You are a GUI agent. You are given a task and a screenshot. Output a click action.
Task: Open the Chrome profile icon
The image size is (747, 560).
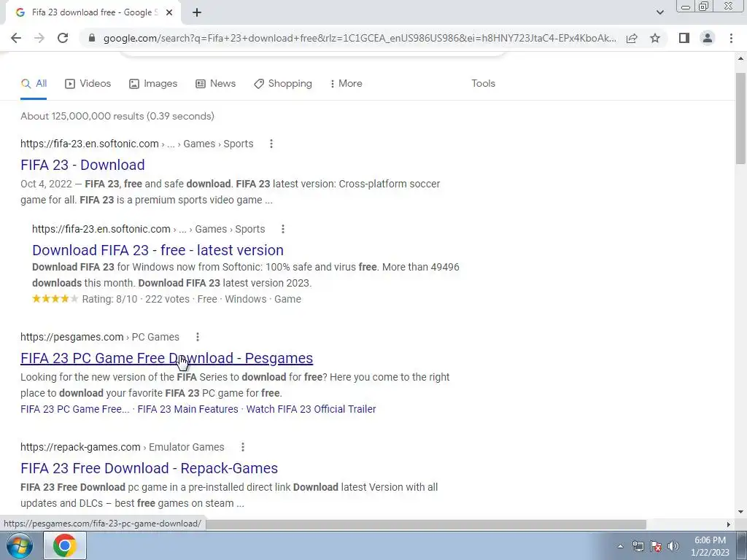[x=708, y=38]
